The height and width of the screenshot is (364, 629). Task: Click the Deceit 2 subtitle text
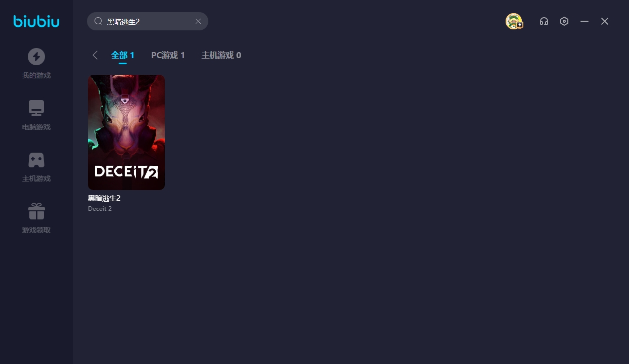[100, 209]
